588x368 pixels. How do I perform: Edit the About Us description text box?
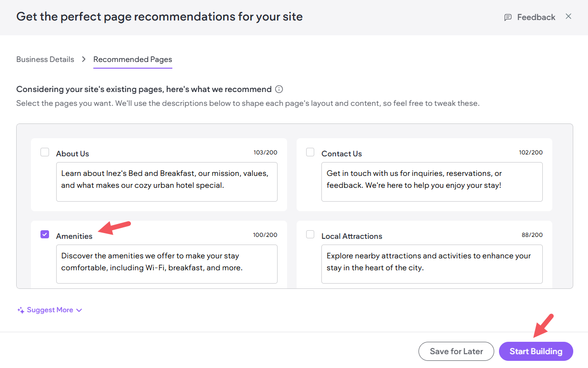tap(167, 182)
